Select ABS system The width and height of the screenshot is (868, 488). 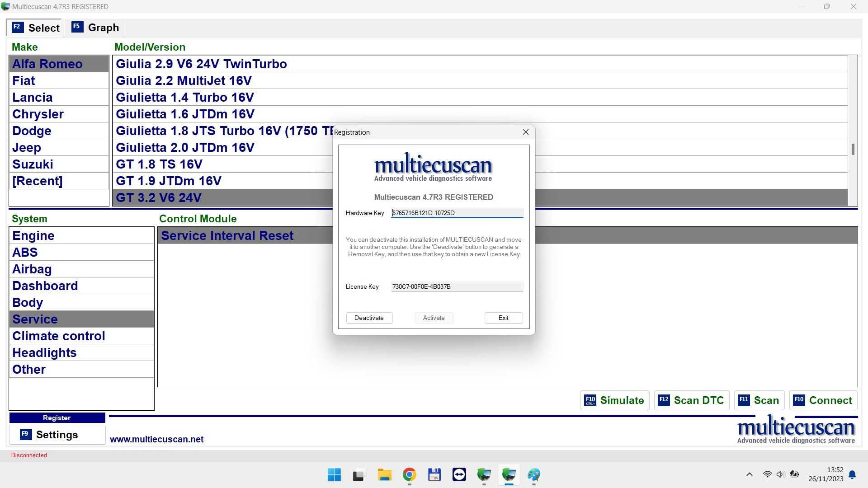click(81, 252)
